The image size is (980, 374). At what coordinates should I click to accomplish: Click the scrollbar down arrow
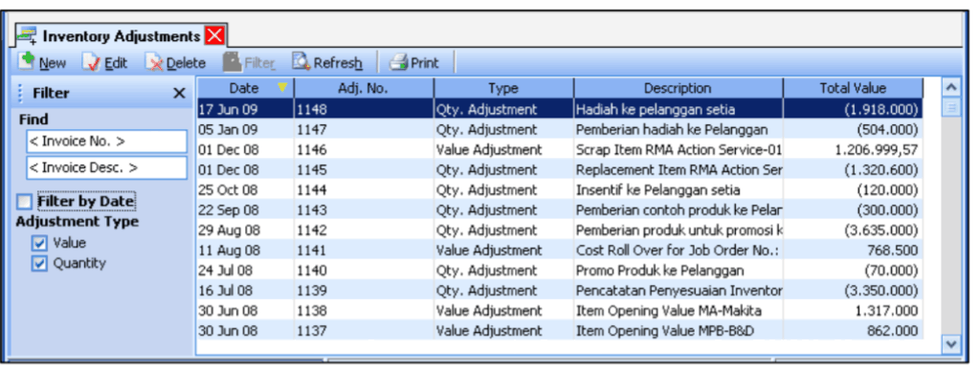pos(950,344)
